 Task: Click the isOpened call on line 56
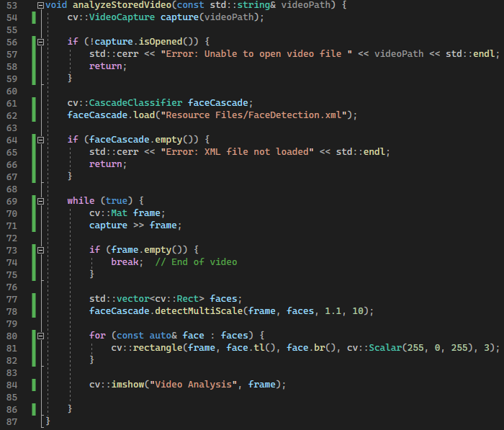pyautogui.click(x=161, y=42)
